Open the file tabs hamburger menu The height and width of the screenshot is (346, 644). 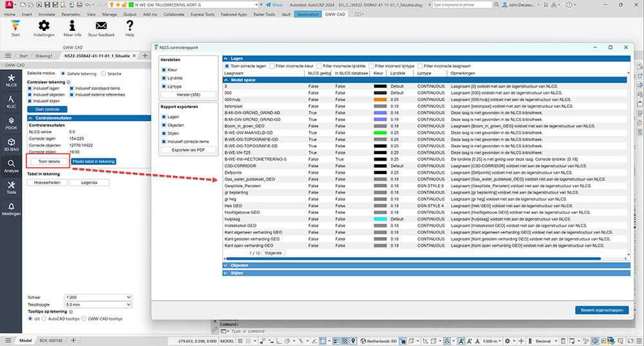click(8, 55)
